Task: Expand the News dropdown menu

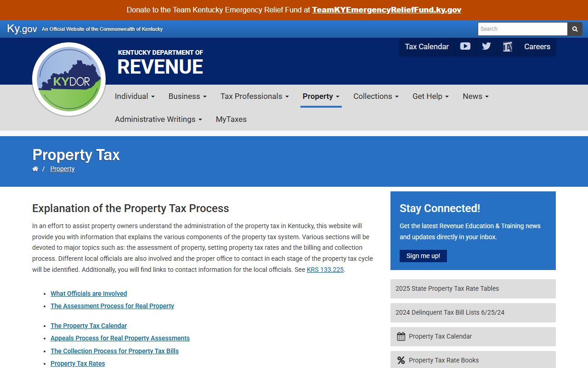Action: coord(475,96)
